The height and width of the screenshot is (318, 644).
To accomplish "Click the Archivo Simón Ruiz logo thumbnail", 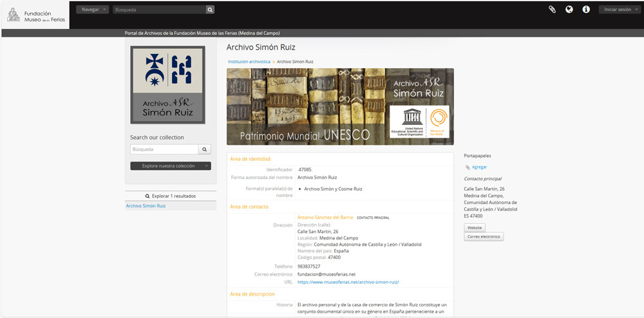I will click(x=167, y=85).
